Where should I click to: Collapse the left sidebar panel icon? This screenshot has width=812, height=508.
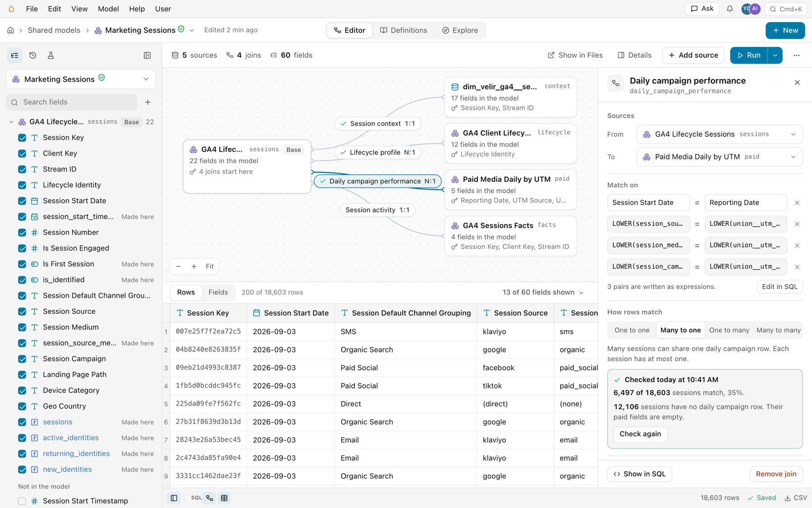(147, 55)
